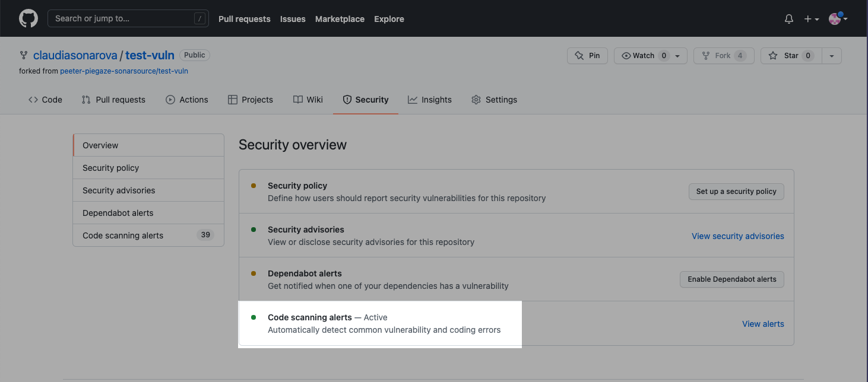The image size is (868, 382).
Task: Open View security advisories link
Action: pyautogui.click(x=737, y=235)
